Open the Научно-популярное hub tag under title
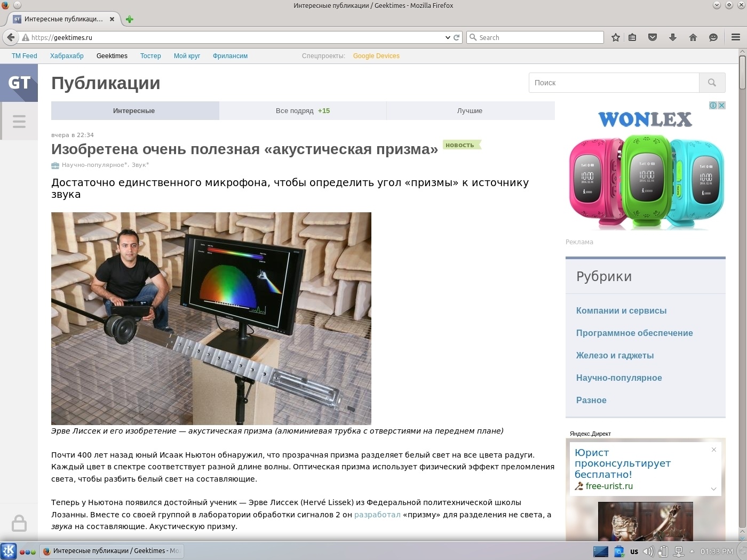This screenshot has height=560, width=747. click(x=94, y=165)
